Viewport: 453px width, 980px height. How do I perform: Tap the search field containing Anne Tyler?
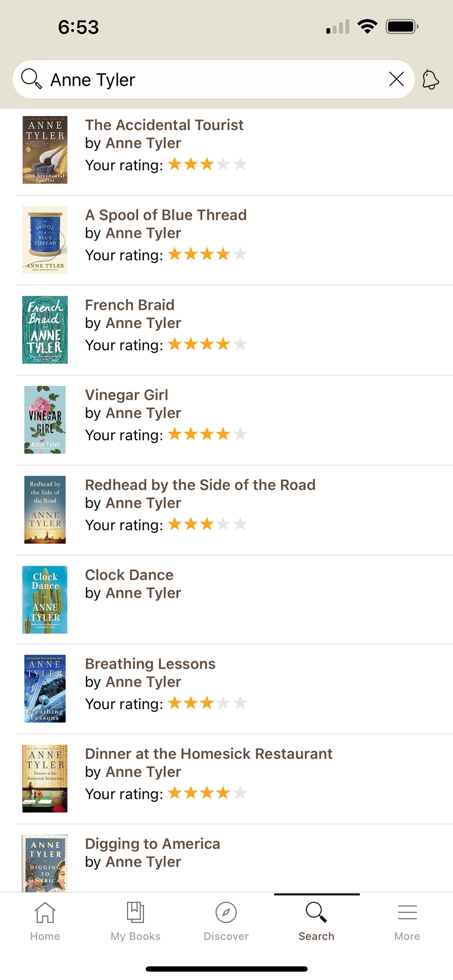pos(212,79)
